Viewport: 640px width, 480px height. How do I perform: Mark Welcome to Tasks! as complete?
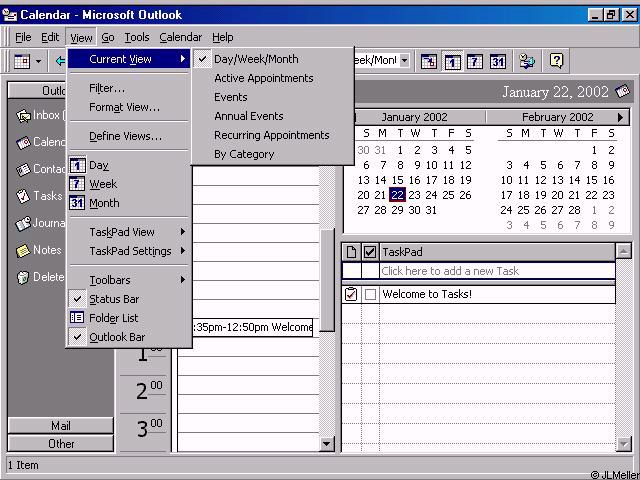coord(370,294)
